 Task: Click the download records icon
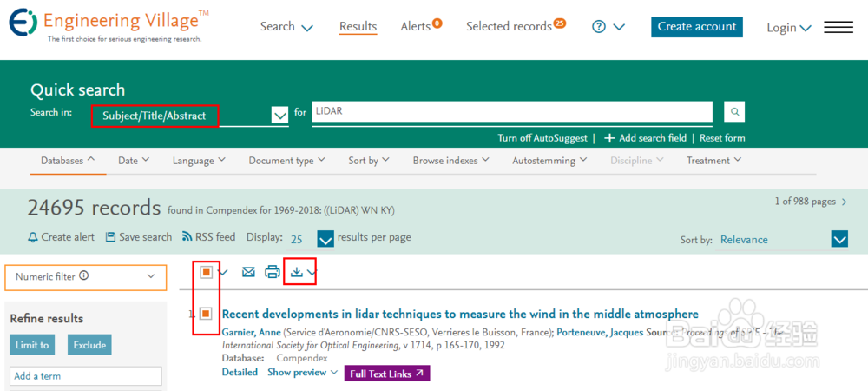[x=297, y=272]
